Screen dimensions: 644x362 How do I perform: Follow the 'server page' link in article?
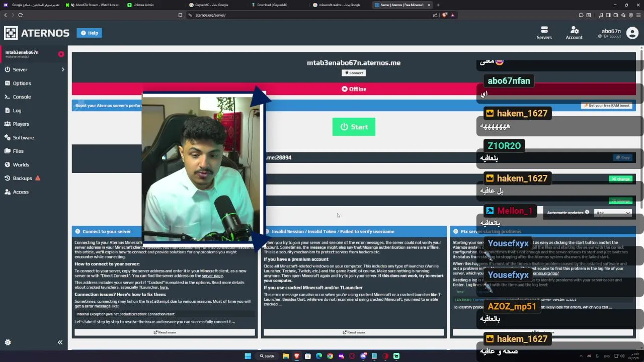click(212, 276)
